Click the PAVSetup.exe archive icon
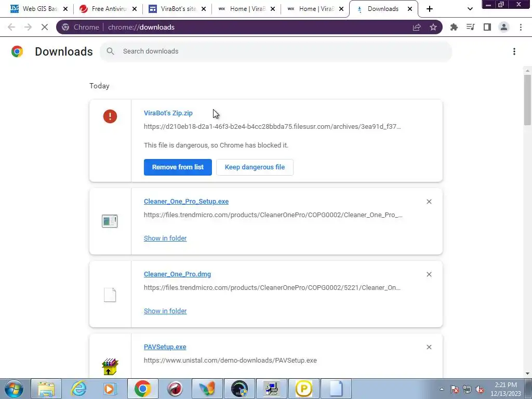This screenshot has height=399, width=532. pos(110,367)
